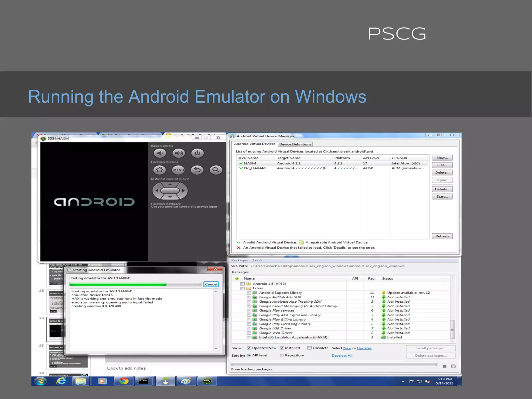
Task: Click the Action Center flag icon
Action: tap(411, 381)
